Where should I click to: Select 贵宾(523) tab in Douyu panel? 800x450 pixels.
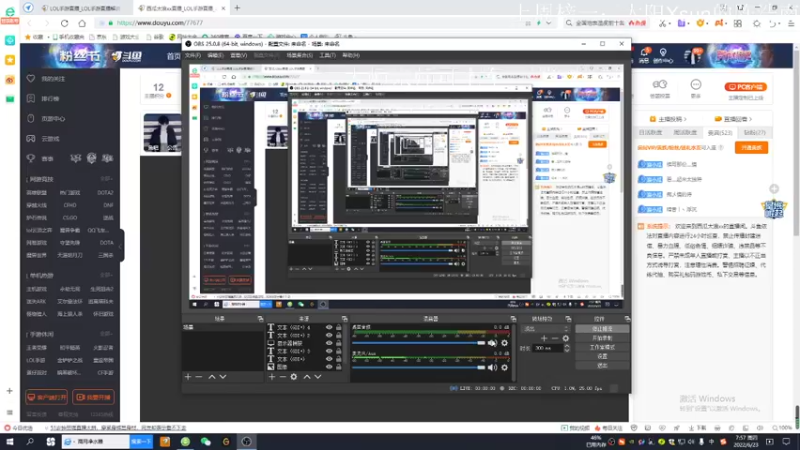719,133
